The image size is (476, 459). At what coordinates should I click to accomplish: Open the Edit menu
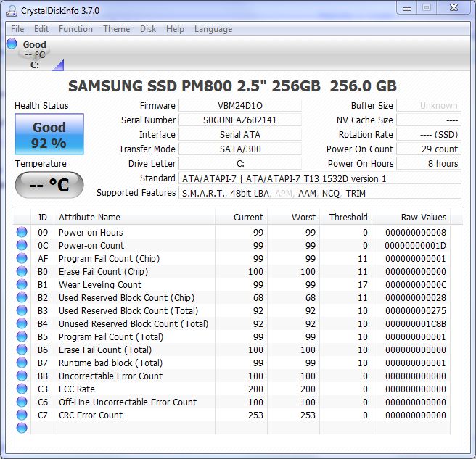coord(41,29)
